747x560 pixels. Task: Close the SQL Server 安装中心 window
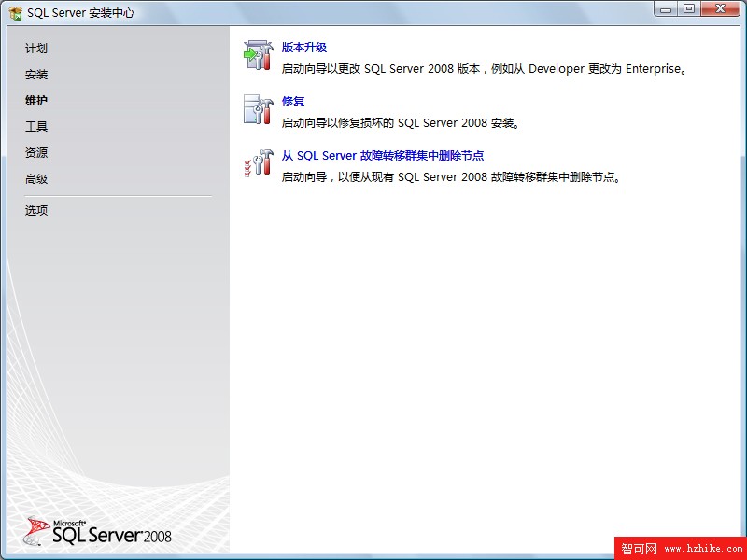click(x=720, y=9)
